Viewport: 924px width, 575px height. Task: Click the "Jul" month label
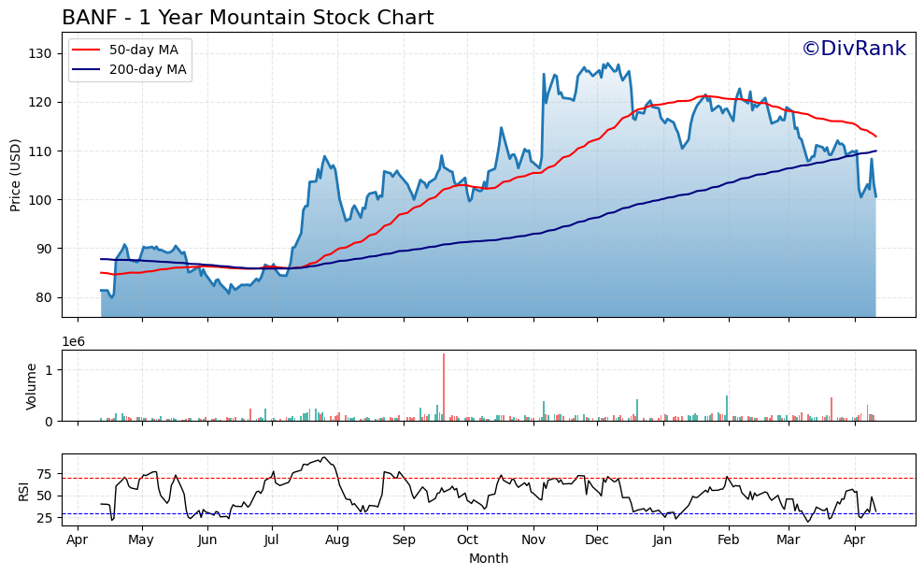click(x=272, y=539)
